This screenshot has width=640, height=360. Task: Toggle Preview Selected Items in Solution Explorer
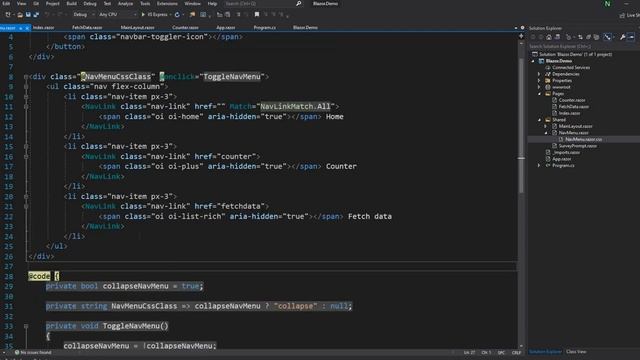[x=631, y=37]
